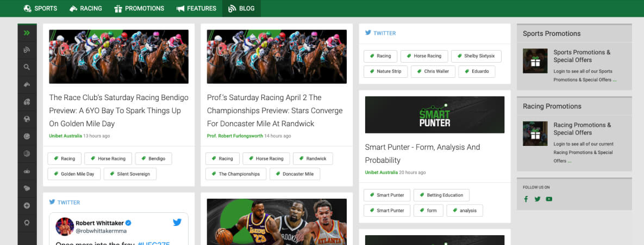Open the NBA players article image
This screenshot has width=644, height=245.
pos(277,222)
